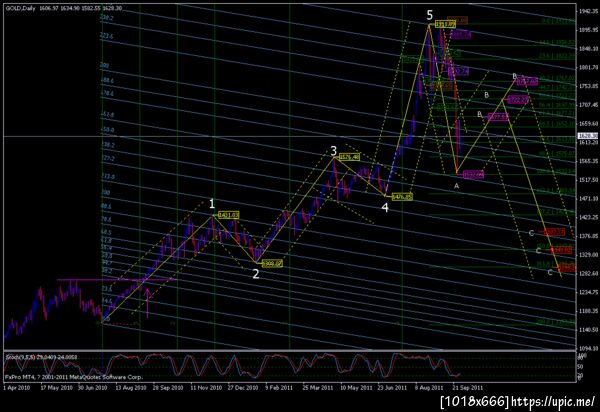Click the 1234.75 price axis value

(589, 292)
